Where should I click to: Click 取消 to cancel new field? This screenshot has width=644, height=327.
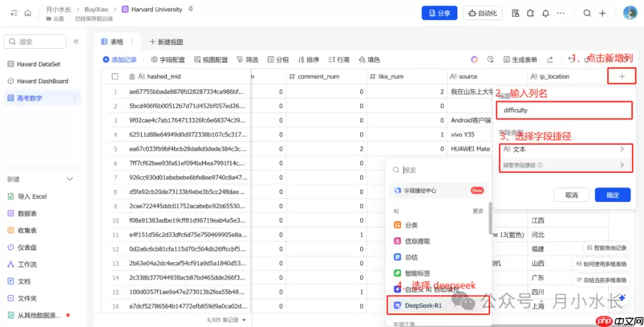coord(571,195)
